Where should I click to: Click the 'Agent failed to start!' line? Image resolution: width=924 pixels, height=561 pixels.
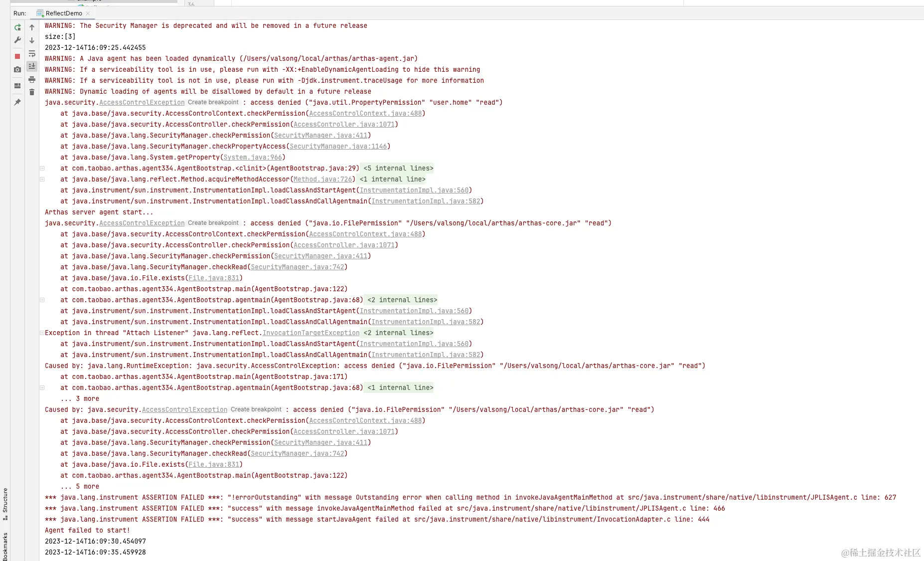tap(87, 530)
